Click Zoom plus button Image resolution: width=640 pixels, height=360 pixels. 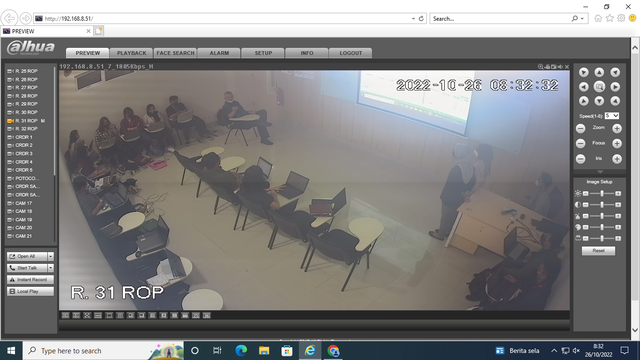pyautogui.click(x=617, y=129)
